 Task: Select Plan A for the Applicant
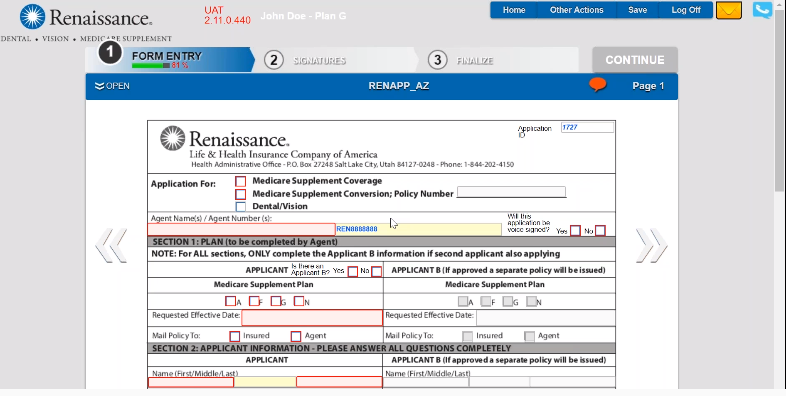click(x=230, y=301)
